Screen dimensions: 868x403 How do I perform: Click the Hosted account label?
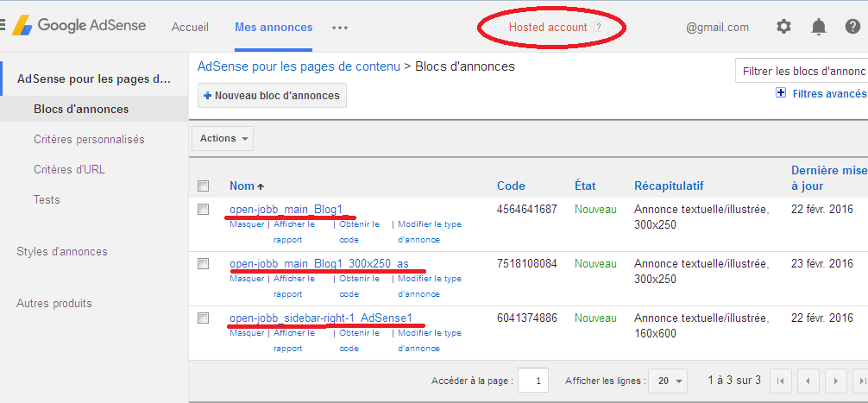[x=548, y=27]
